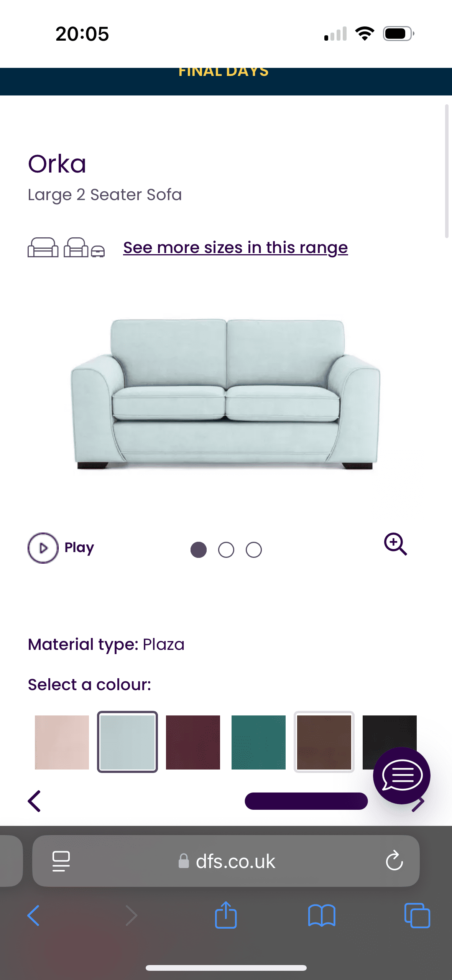The image size is (452, 980).
Task: Choose the teal green colour swatch
Action: click(258, 742)
